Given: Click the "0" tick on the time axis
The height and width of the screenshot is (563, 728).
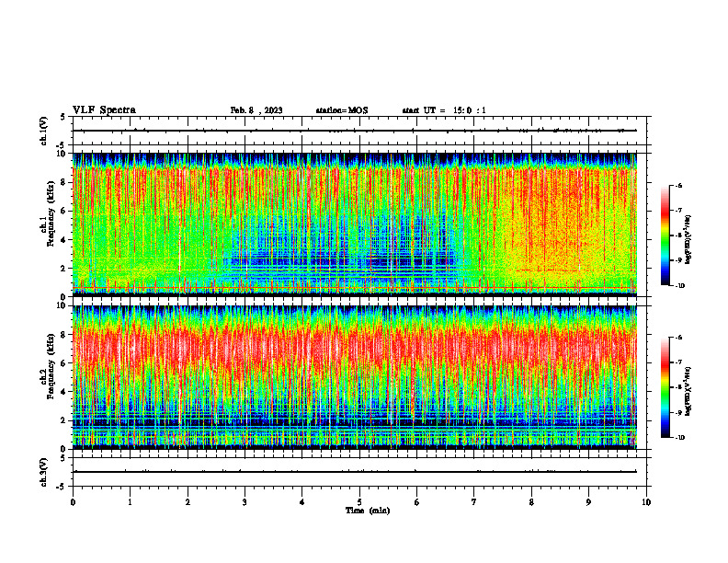Looking at the screenshot, I should point(73,502).
